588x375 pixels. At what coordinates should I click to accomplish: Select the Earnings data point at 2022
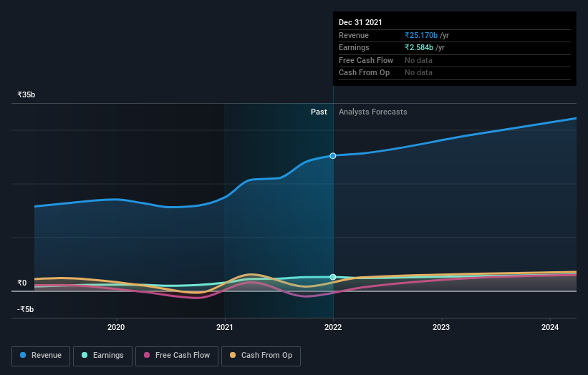pos(333,277)
